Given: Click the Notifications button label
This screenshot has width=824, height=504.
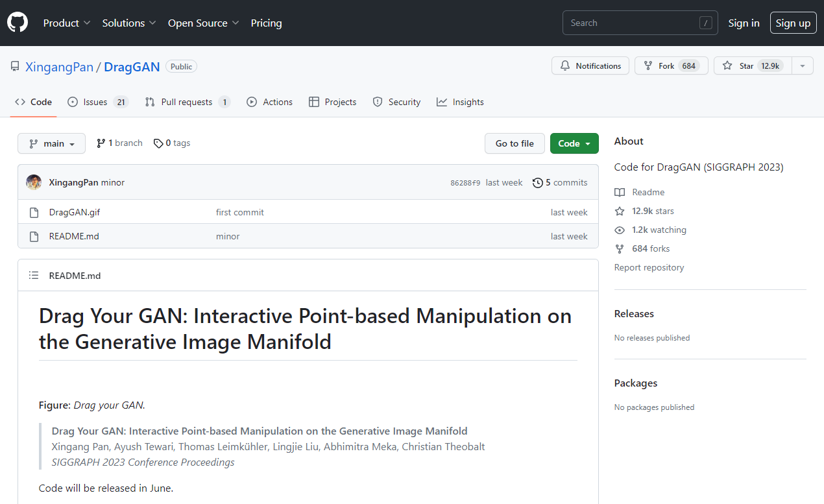Looking at the screenshot, I should pyautogui.click(x=598, y=66).
